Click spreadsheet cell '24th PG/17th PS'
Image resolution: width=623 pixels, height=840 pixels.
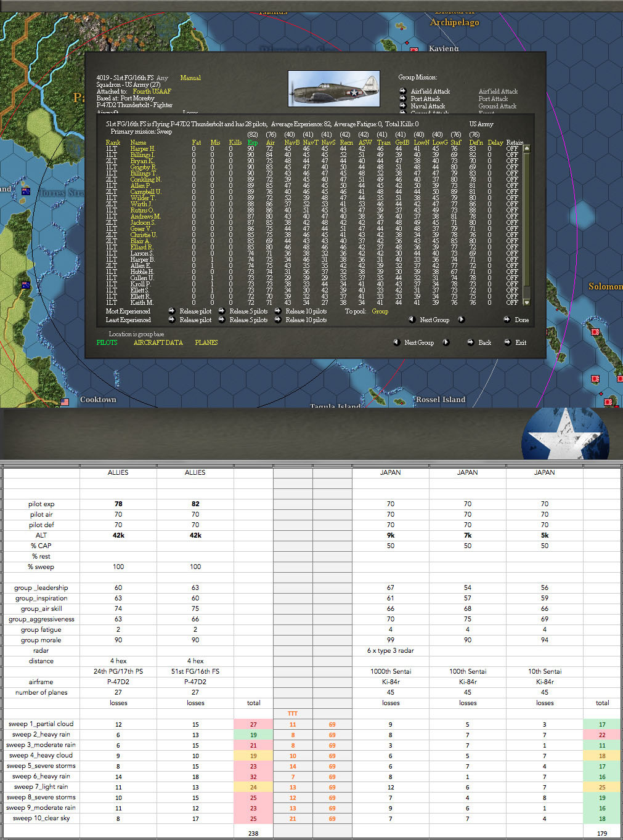(118, 671)
